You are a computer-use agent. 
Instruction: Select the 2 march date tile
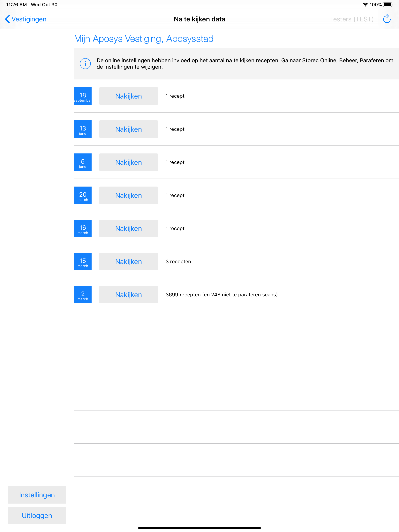83,295
